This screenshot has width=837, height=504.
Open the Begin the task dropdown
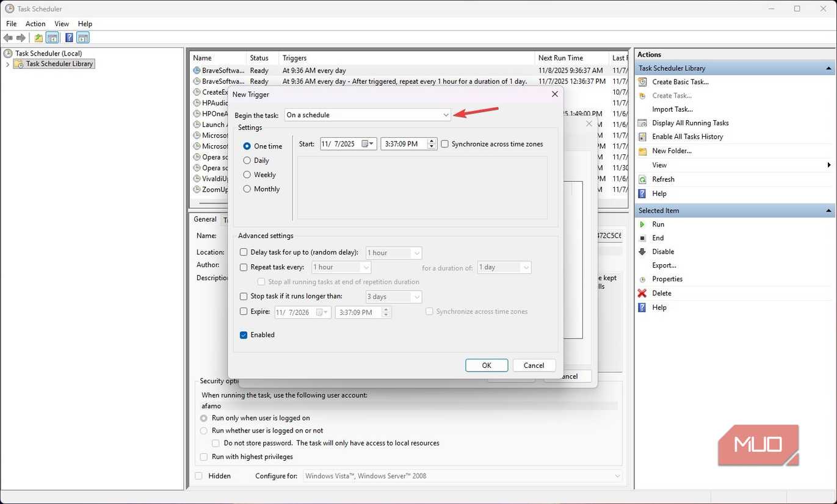tap(368, 115)
